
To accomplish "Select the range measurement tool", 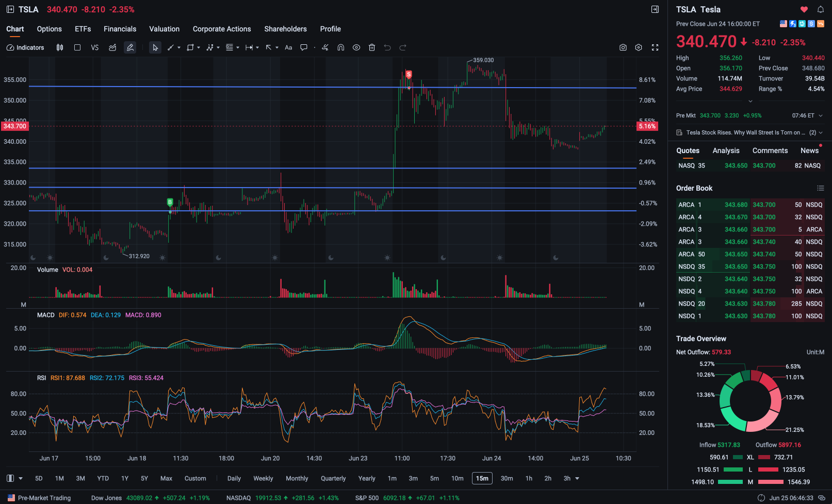I will [x=249, y=47].
